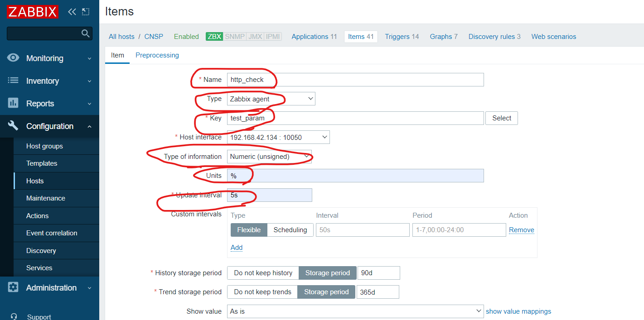Select Flexible custom interval type
Image resolution: width=644 pixels, height=320 pixels.
(x=249, y=230)
